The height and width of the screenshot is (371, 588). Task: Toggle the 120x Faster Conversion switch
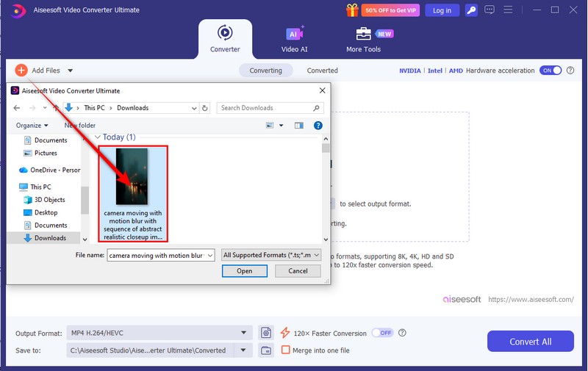(x=382, y=333)
